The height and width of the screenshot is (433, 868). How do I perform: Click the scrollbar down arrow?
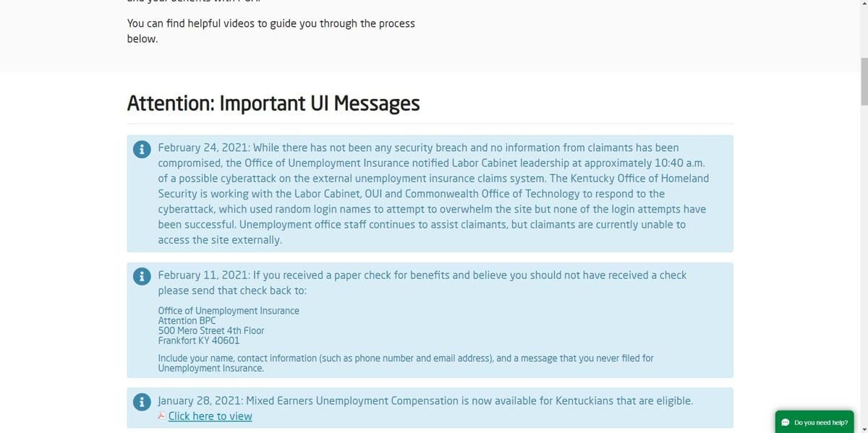(863, 428)
